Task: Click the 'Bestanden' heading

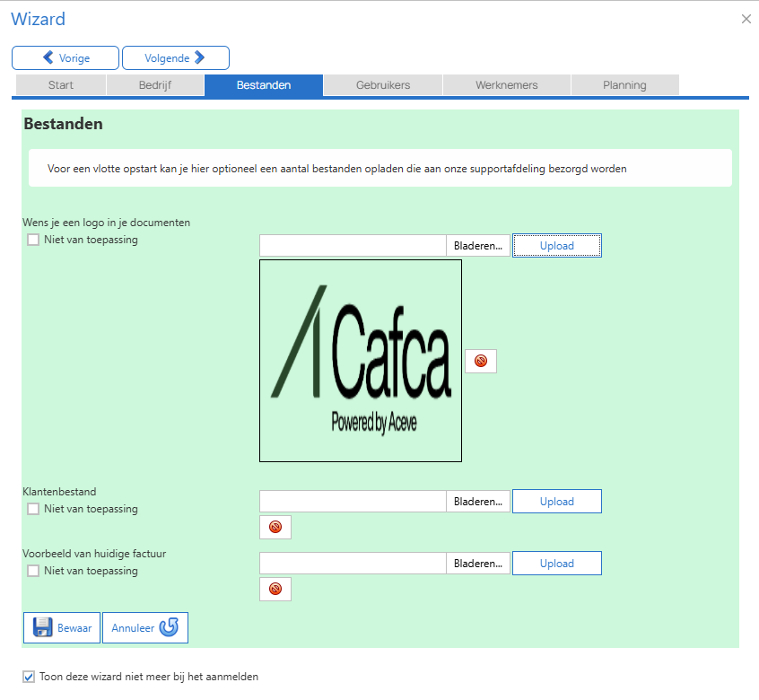Action: tap(64, 124)
